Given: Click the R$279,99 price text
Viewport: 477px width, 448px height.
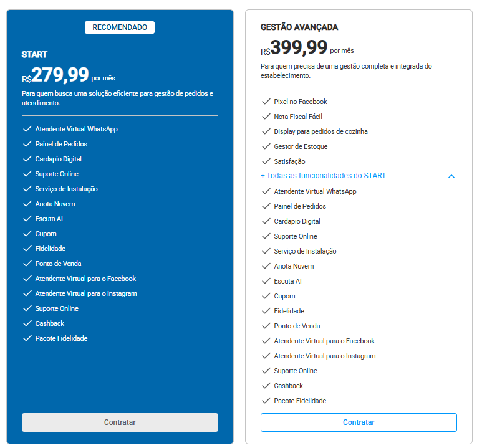Looking at the screenshot, I should click(55, 75).
